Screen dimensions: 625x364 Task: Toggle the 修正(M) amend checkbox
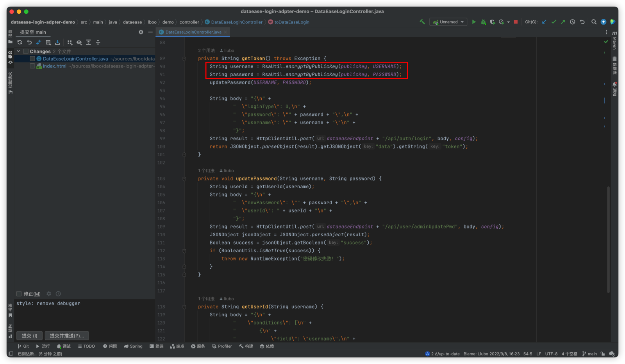click(x=19, y=294)
